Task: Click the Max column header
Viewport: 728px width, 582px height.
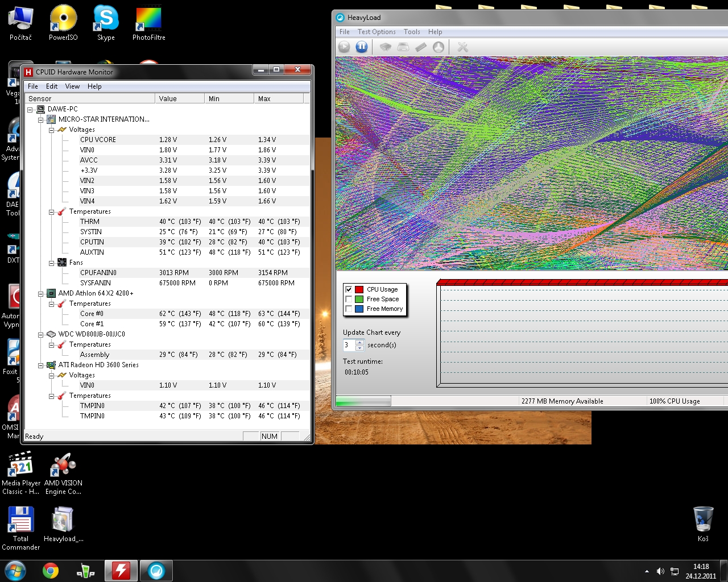Action: click(x=279, y=98)
